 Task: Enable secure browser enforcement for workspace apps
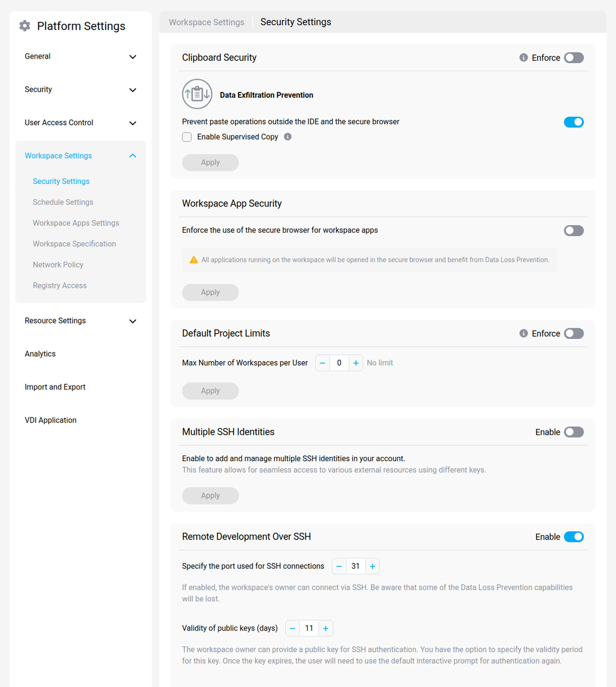pyautogui.click(x=574, y=231)
